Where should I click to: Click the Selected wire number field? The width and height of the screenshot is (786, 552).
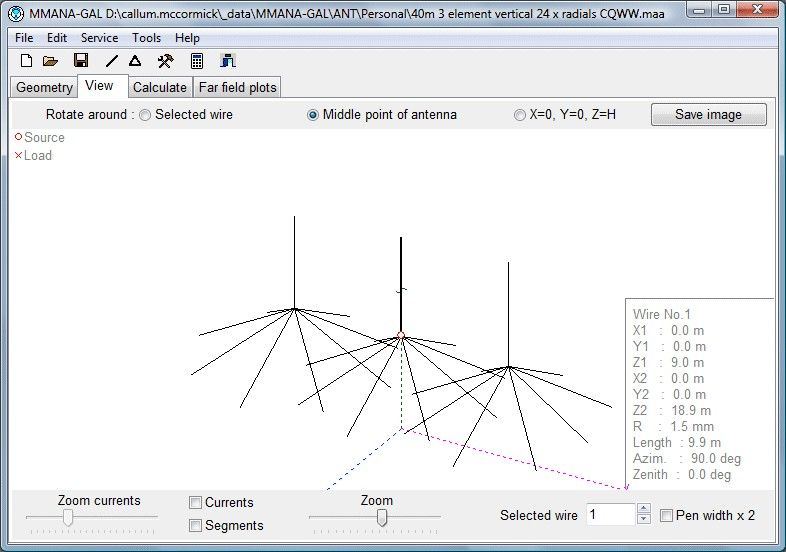pyautogui.click(x=610, y=515)
